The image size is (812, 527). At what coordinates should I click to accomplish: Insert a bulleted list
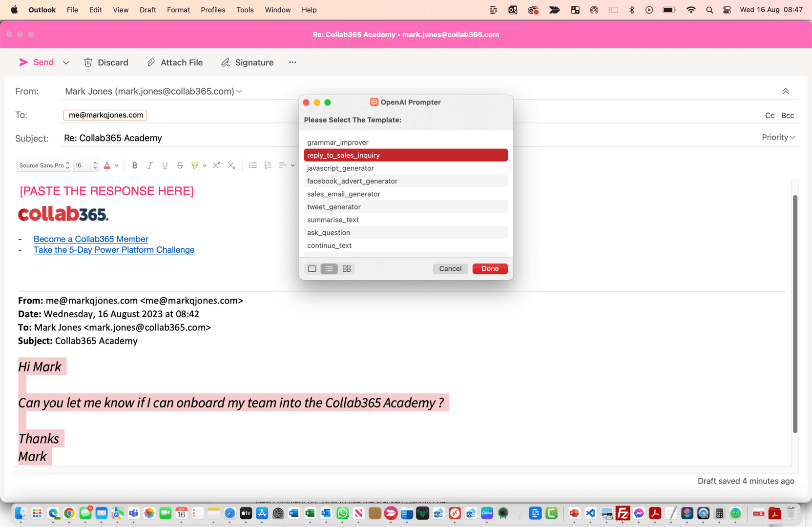point(253,165)
